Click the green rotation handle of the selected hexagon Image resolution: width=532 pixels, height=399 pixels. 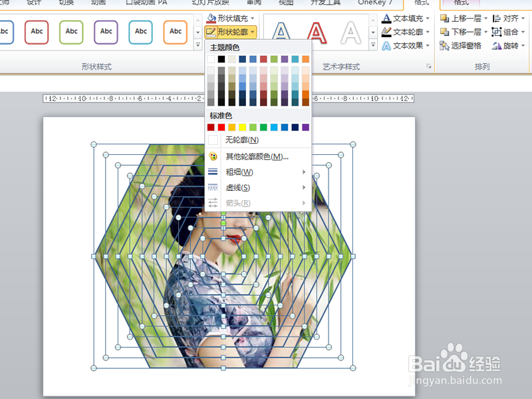point(223,223)
